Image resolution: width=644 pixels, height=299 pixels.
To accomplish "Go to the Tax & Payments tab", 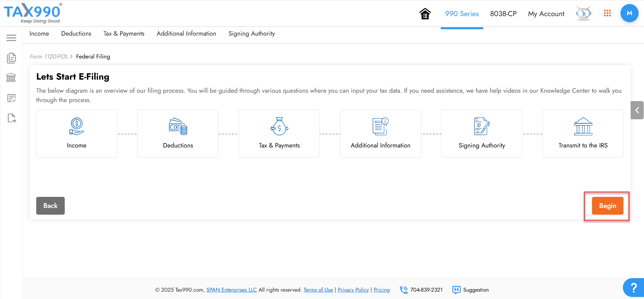I will pyautogui.click(x=124, y=34).
